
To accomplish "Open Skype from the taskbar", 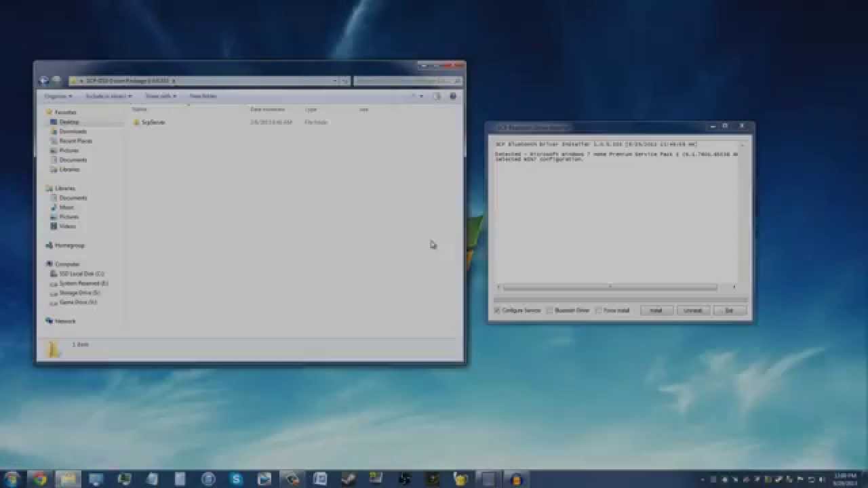I will point(236,479).
